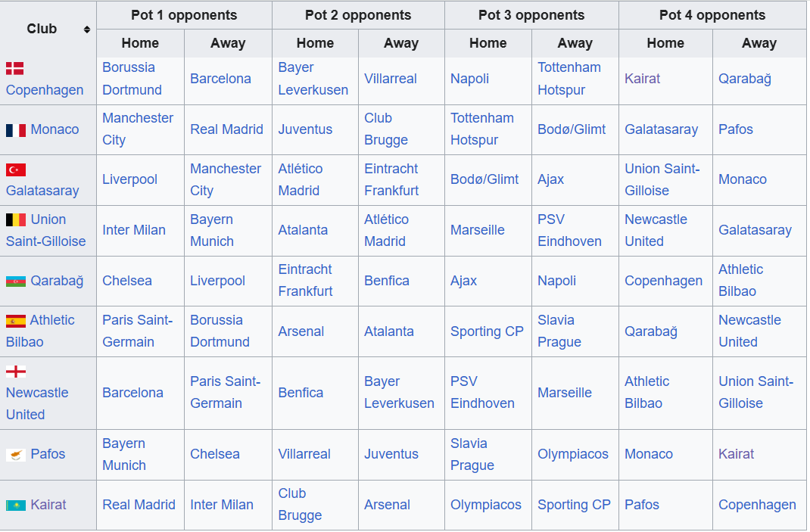The image size is (810, 532).
Task: Click Bayer Leverkusen in Newcastle United's row
Action: pos(399,393)
